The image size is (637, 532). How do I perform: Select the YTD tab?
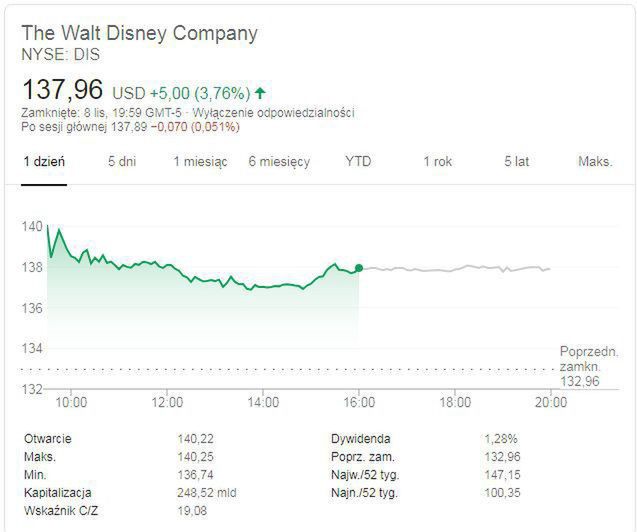click(x=358, y=162)
